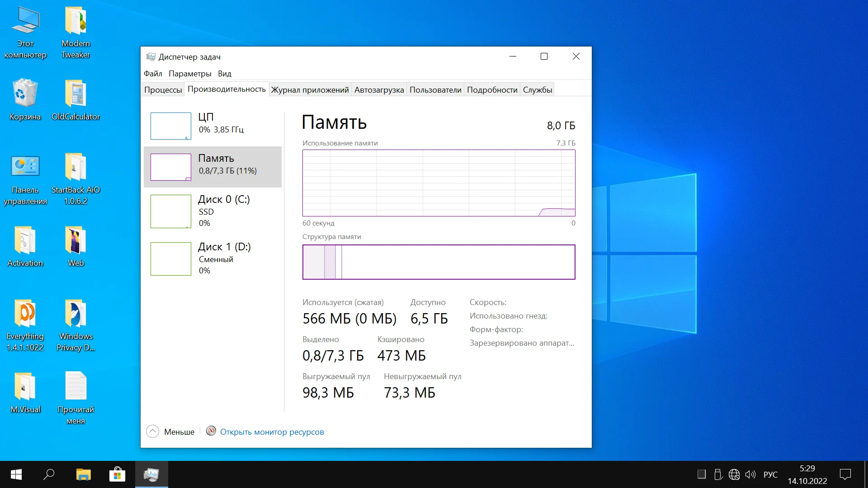Open the Журнал приложений tab
The image size is (868, 488).
pos(310,89)
